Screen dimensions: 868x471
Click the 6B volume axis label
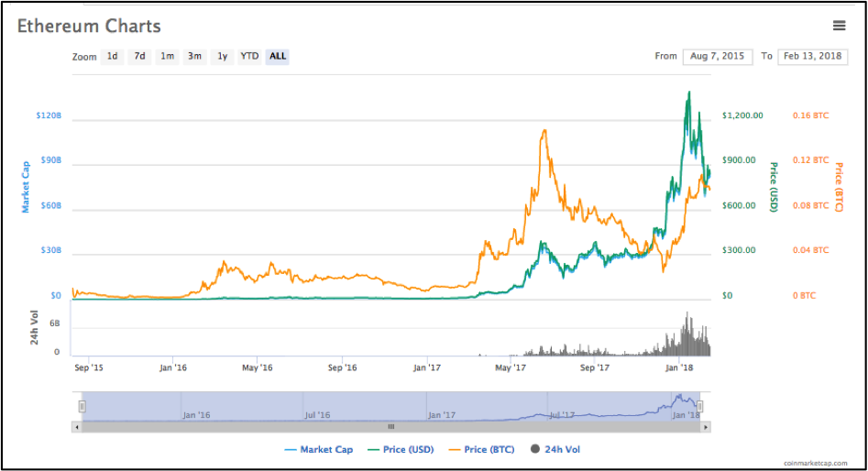click(54, 323)
